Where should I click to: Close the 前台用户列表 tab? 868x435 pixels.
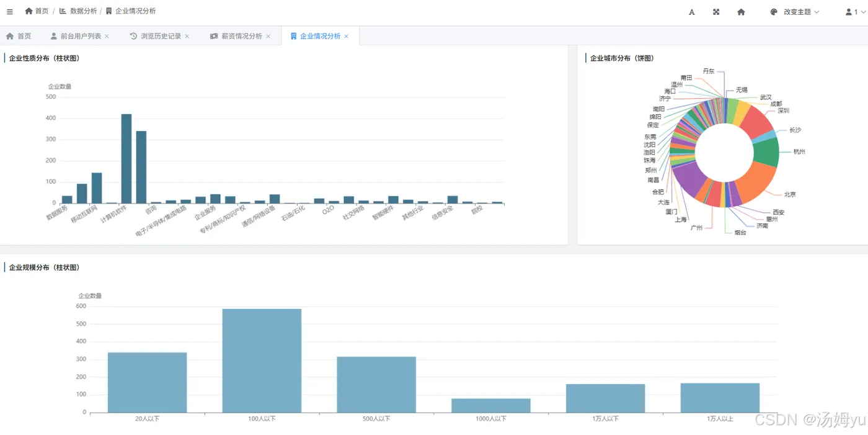point(107,36)
